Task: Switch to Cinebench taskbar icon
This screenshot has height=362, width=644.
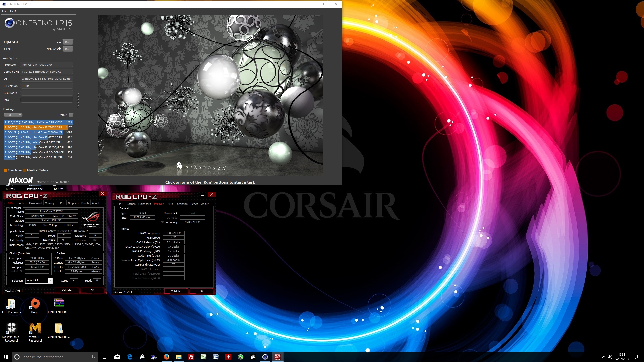Action: tap(265, 357)
